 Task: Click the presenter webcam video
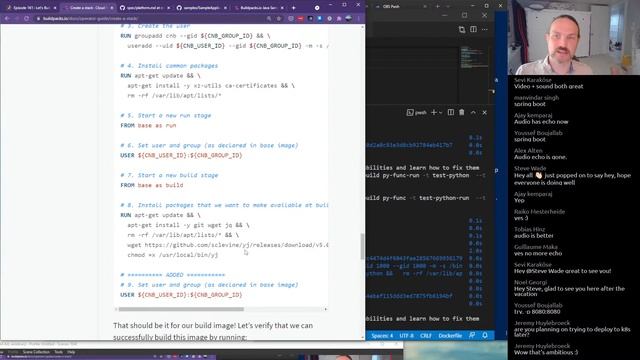point(573,38)
